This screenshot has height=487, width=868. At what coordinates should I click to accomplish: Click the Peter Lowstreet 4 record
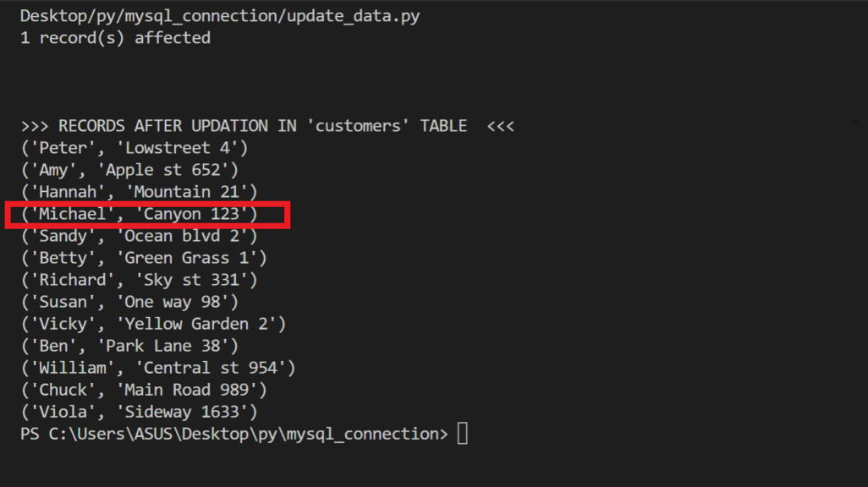point(135,148)
